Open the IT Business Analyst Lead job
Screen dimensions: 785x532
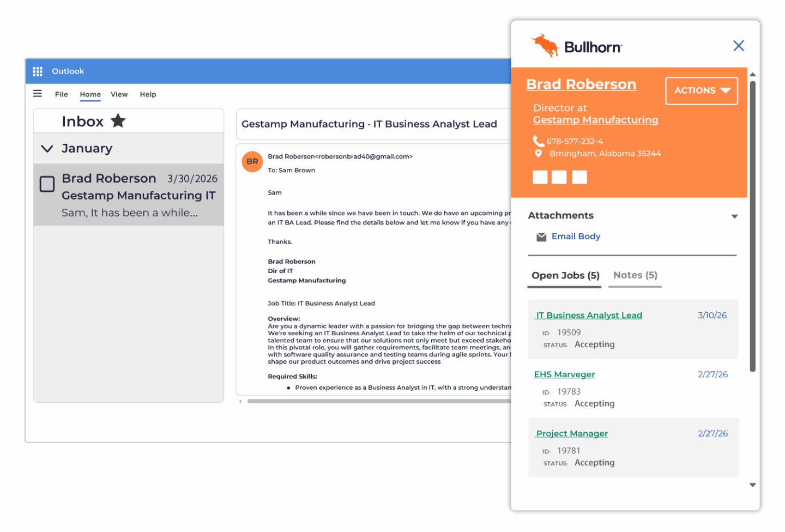[x=589, y=316]
